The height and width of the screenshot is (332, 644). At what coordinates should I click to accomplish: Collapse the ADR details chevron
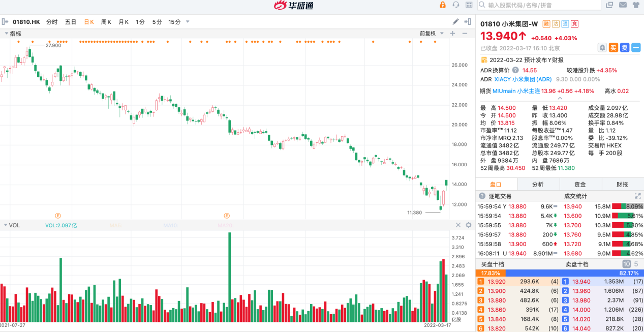(x=559, y=98)
